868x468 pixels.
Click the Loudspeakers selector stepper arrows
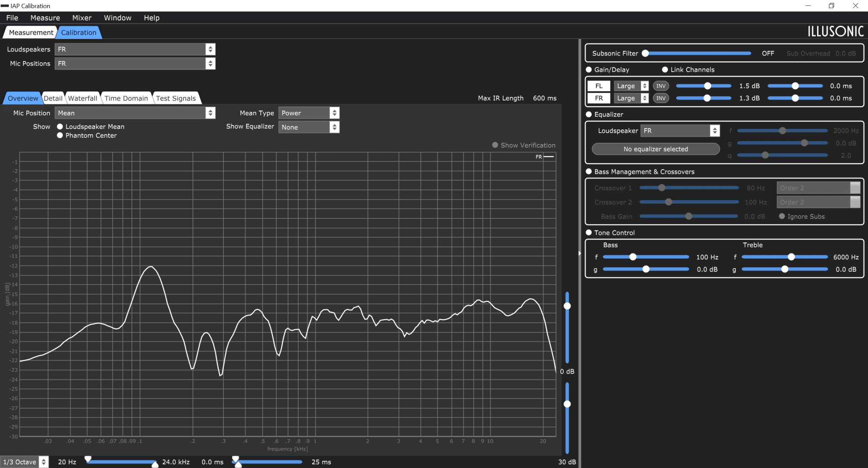(210, 49)
